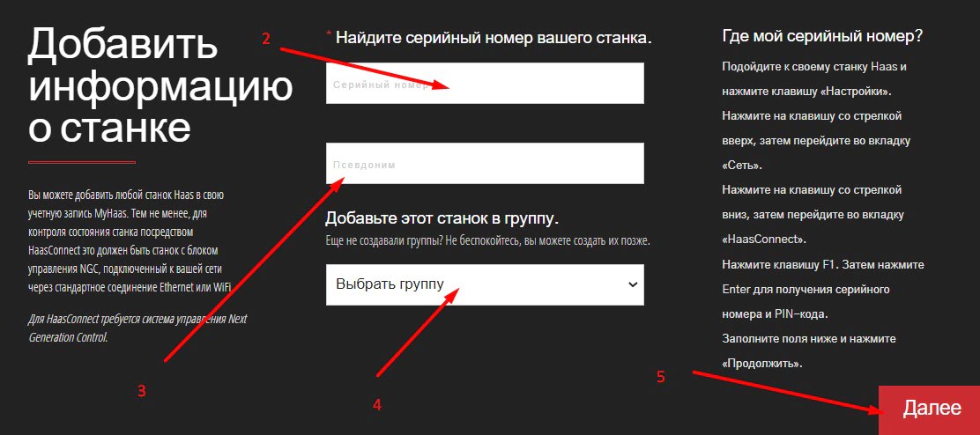Image resolution: width=980 pixels, height=435 pixels.
Task: Click the Добавьте этот станок в группу heading
Action: (x=442, y=218)
